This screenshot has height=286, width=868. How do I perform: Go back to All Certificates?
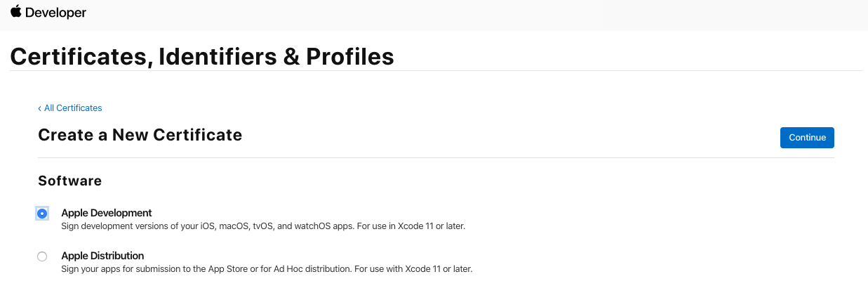(73, 108)
